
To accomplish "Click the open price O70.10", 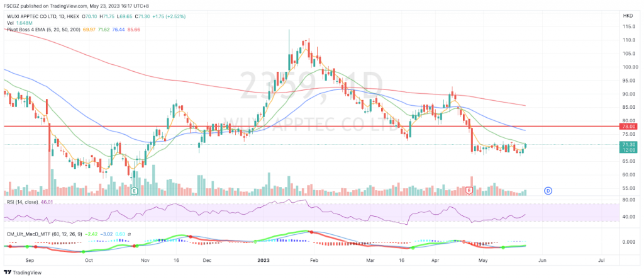I will click(x=91, y=17).
